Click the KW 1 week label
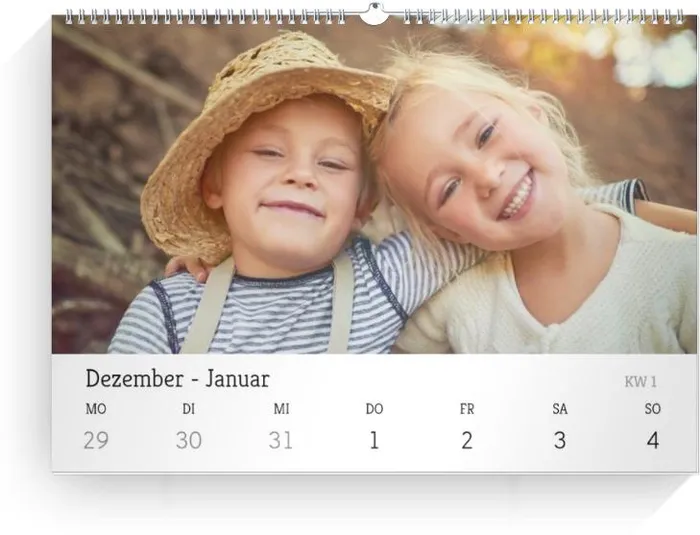700x535 pixels. [640, 381]
